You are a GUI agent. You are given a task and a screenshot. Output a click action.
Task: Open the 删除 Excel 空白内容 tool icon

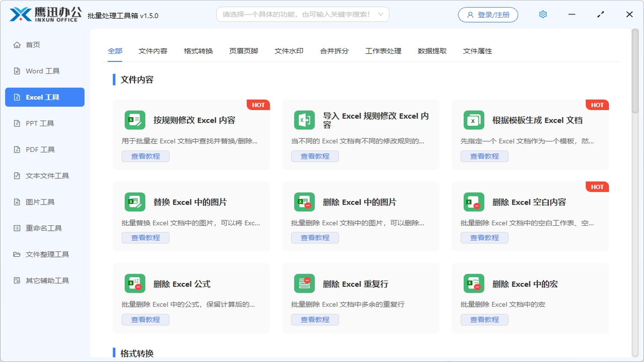(x=473, y=202)
